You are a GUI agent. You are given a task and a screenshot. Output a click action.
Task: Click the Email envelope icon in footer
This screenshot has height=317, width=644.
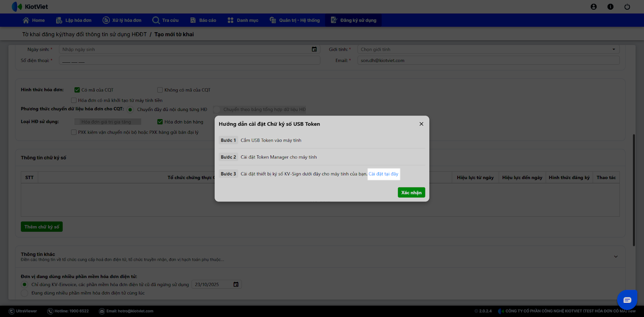(x=102, y=311)
